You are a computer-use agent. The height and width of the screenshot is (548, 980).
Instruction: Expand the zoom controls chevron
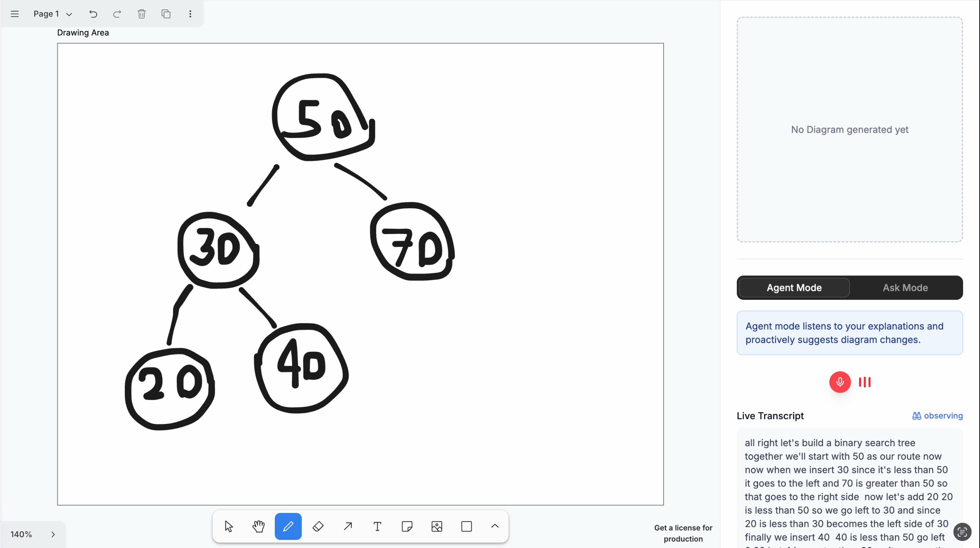pos(53,534)
